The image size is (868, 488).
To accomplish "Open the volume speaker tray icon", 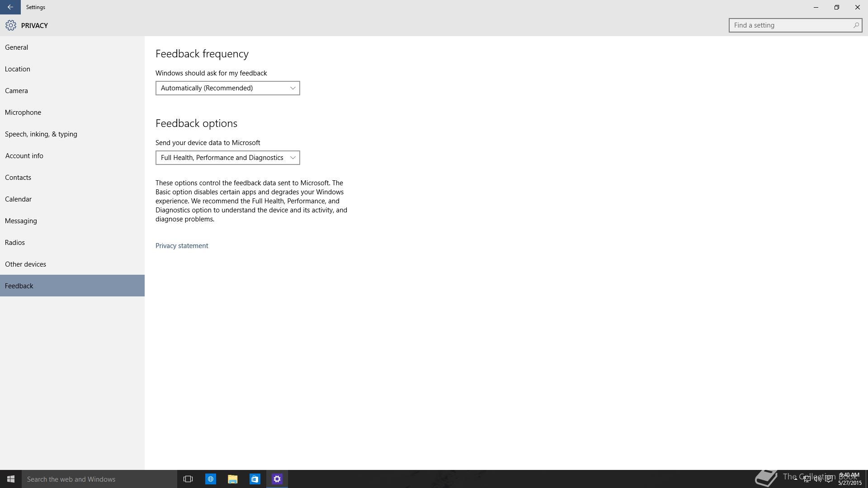I will (x=818, y=479).
